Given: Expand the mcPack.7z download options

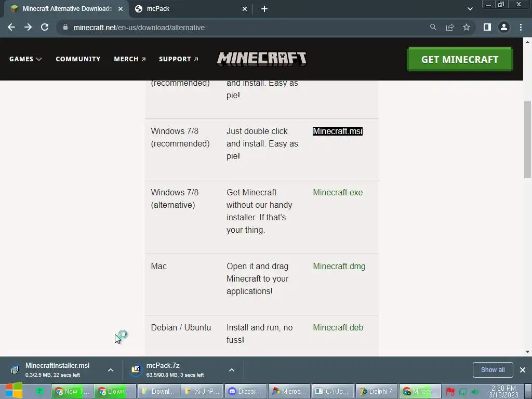Looking at the screenshot, I should tap(232, 370).
